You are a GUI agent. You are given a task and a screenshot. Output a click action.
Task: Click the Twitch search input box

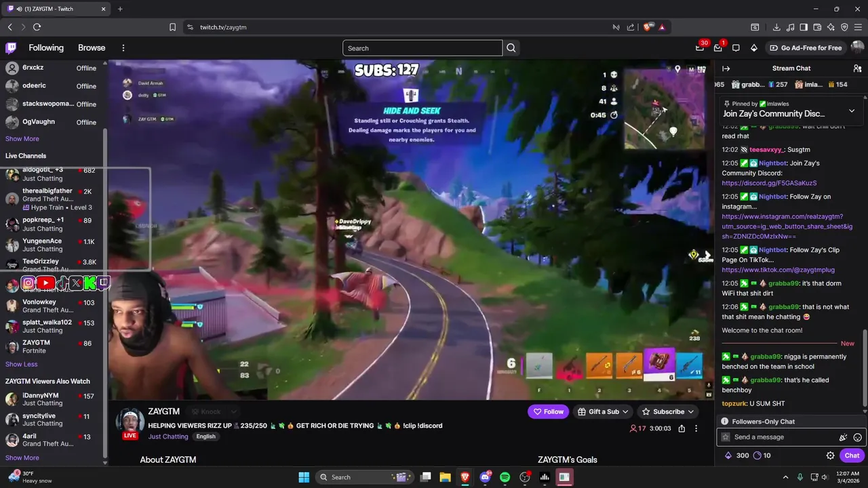422,48
